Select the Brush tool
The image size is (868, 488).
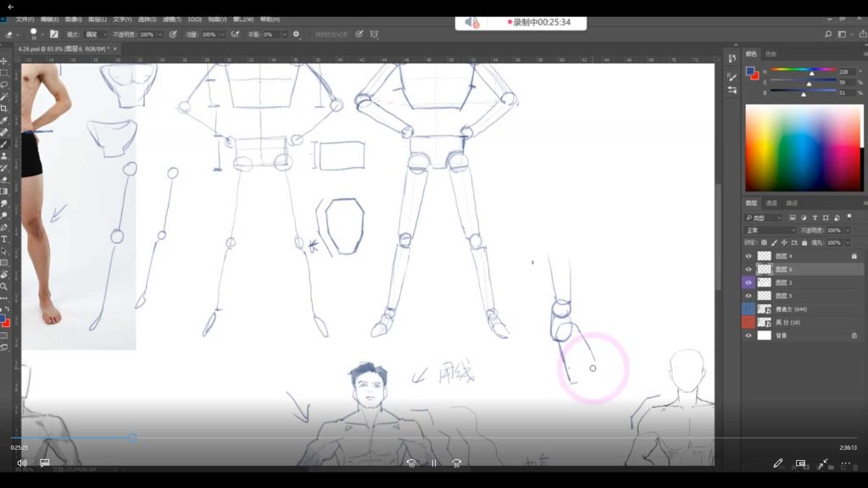[4, 144]
